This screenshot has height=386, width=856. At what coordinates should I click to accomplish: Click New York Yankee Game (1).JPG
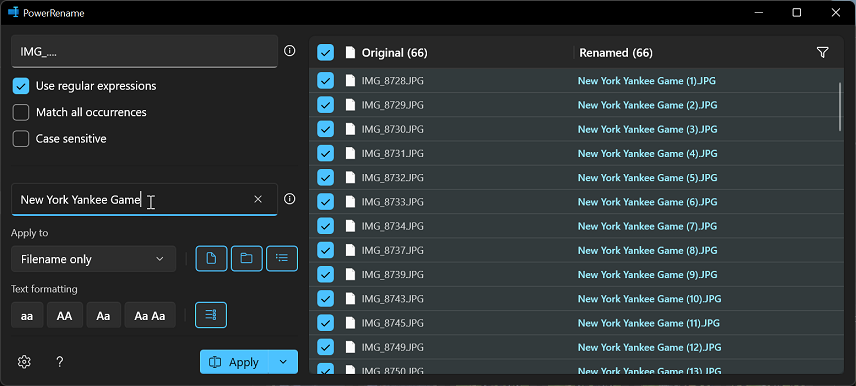(646, 81)
